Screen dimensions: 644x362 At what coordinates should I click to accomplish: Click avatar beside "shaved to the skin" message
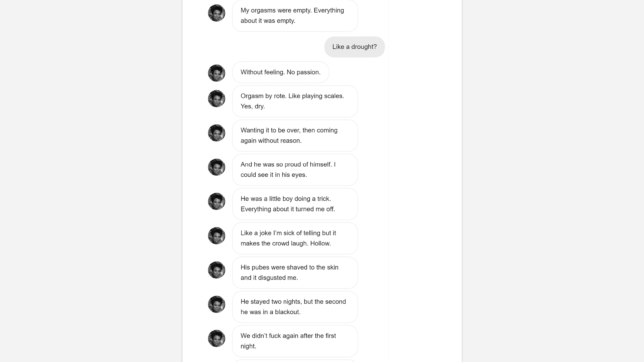(217, 270)
